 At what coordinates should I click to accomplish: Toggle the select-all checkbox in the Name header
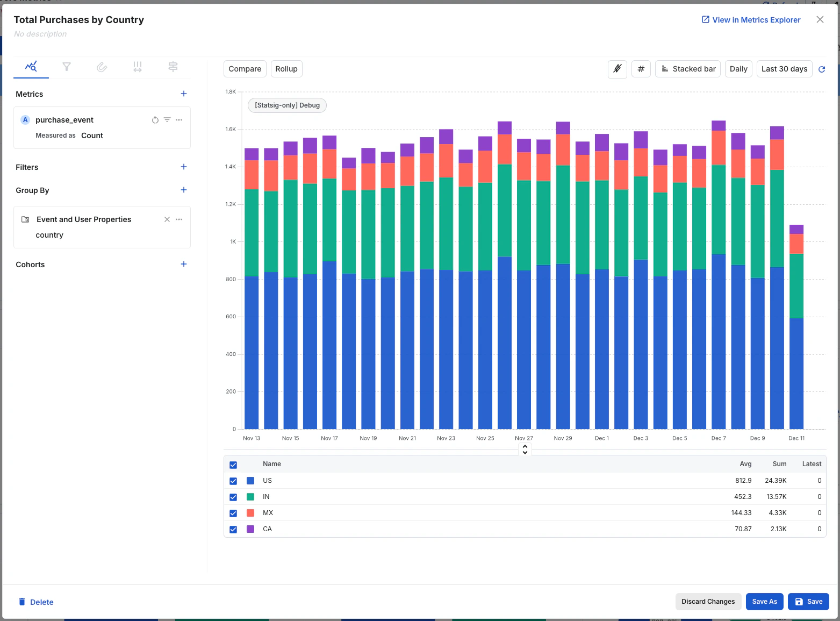click(233, 464)
